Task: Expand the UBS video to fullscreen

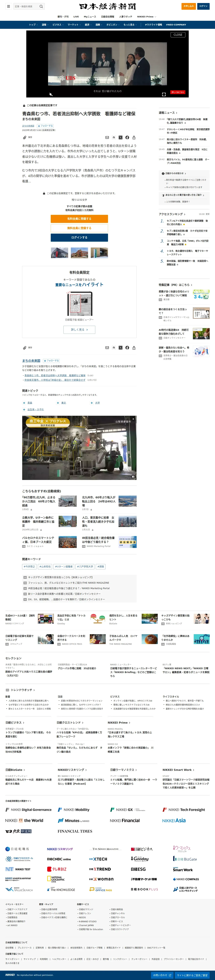Action: [x=164, y=94]
